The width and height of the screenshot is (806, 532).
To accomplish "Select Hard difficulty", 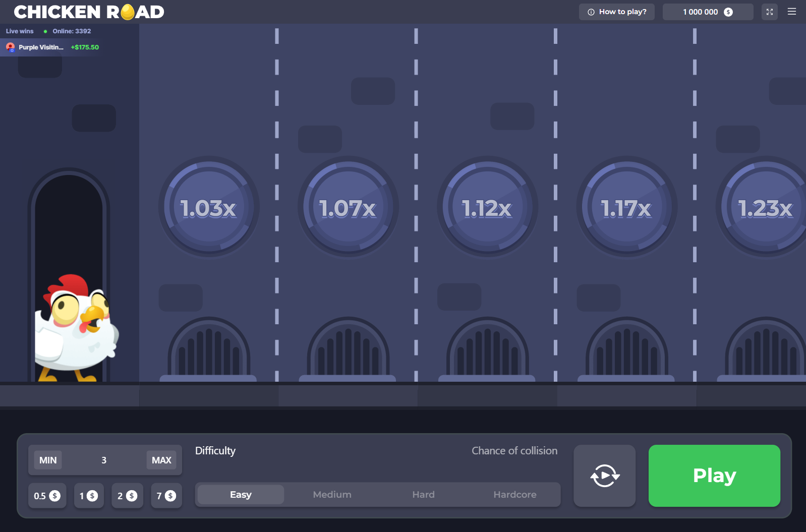I will (x=423, y=495).
